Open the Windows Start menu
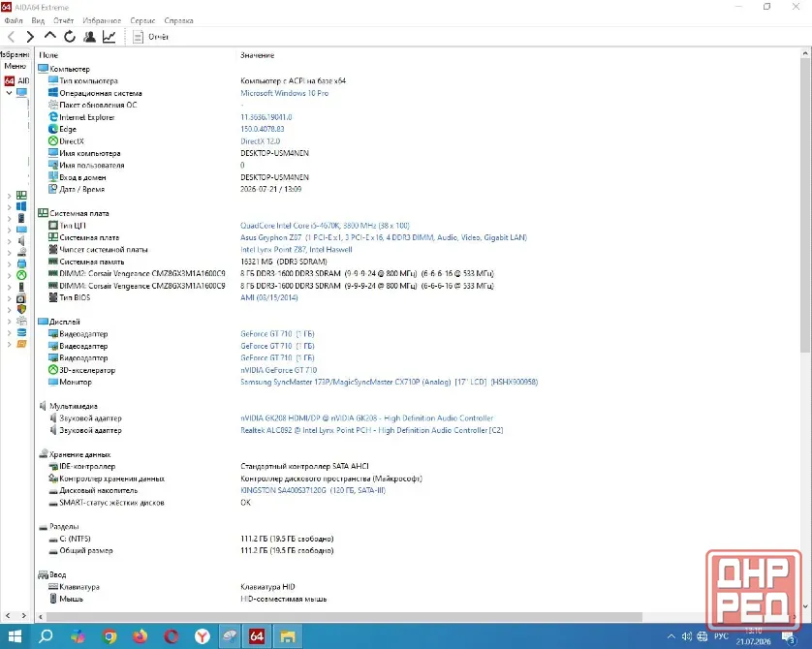This screenshot has width=812, height=649. (x=15, y=636)
